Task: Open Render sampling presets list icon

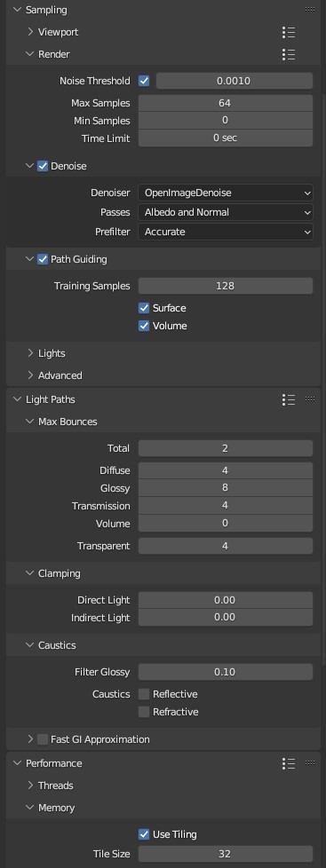Action: click(x=289, y=54)
